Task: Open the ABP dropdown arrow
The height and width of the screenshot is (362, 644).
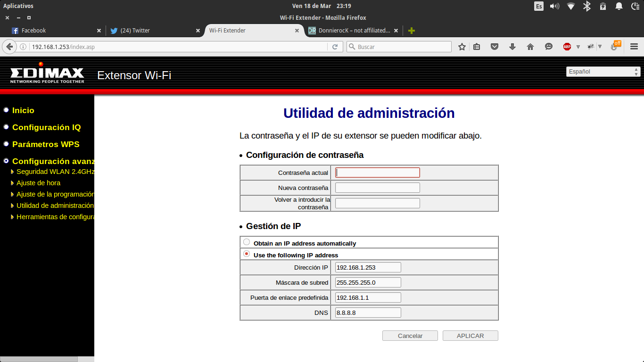Action: click(578, 47)
